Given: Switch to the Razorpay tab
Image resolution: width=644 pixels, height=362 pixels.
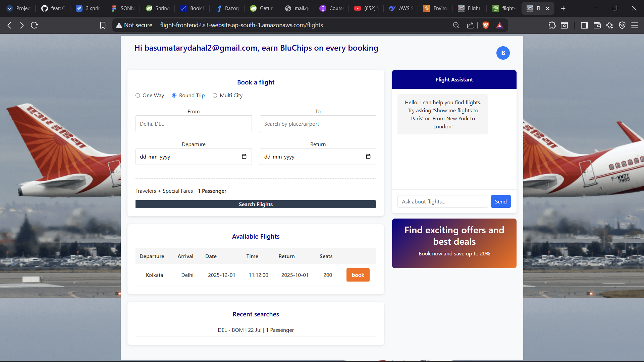Looking at the screenshot, I should click(227, 8).
